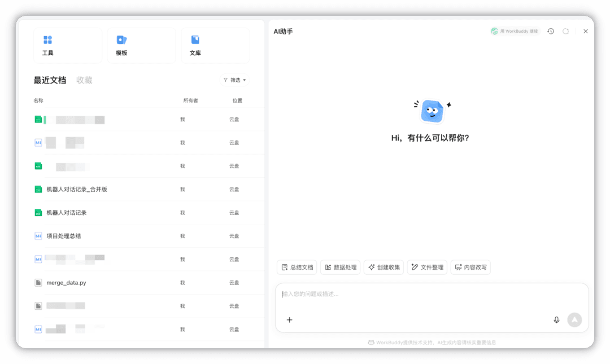Click spreadsheet icon beside 机器人对话记录
Screen dimensions: 610x364
click(38, 213)
